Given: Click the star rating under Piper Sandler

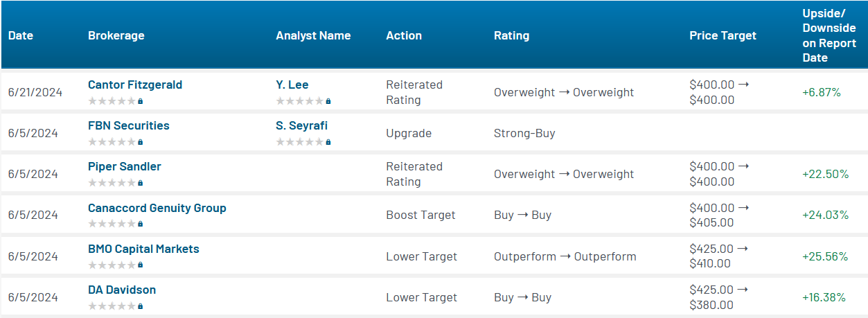Looking at the screenshot, I should pyautogui.click(x=112, y=183).
